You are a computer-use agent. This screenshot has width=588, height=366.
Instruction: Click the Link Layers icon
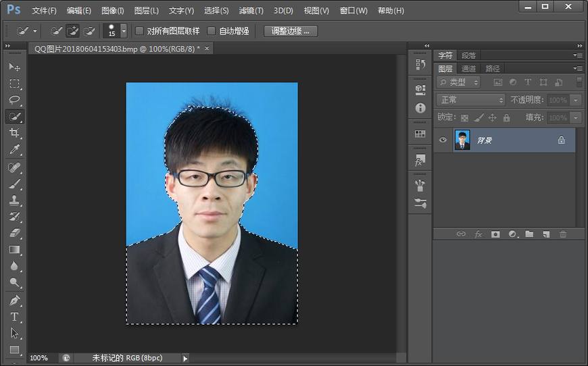[461, 234]
